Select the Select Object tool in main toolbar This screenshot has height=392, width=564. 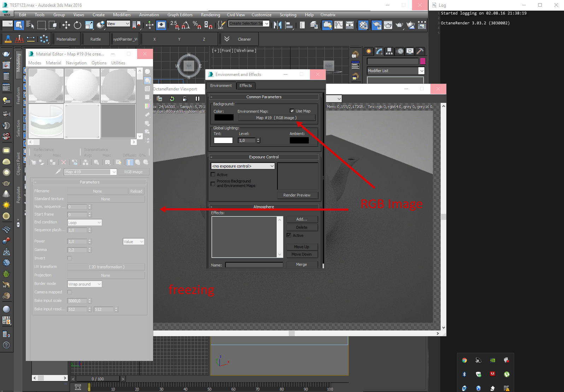19,25
